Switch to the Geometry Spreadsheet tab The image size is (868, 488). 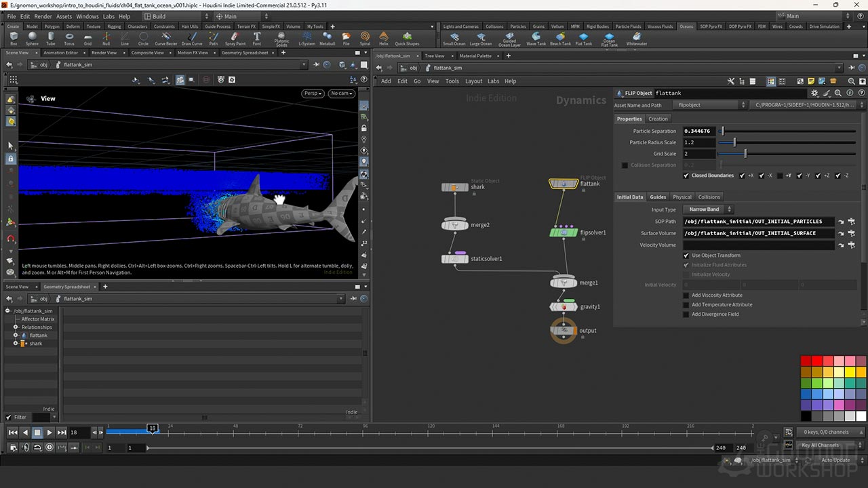(244, 53)
